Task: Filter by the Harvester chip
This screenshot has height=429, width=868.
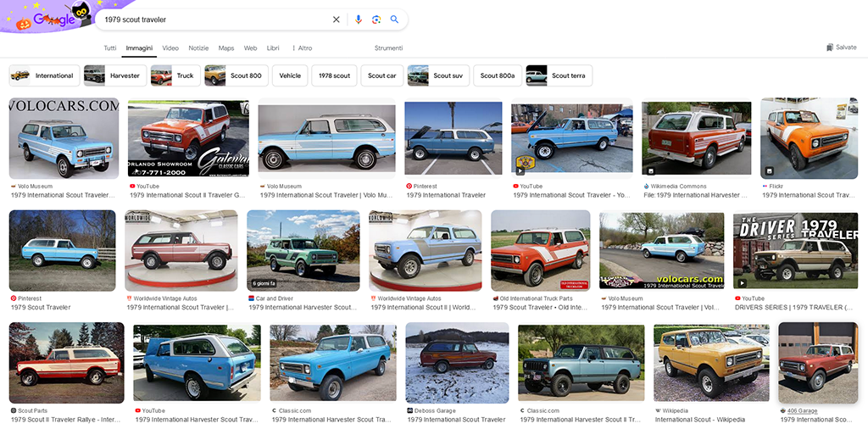Action: pyautogui.click(x=115, y=75)
